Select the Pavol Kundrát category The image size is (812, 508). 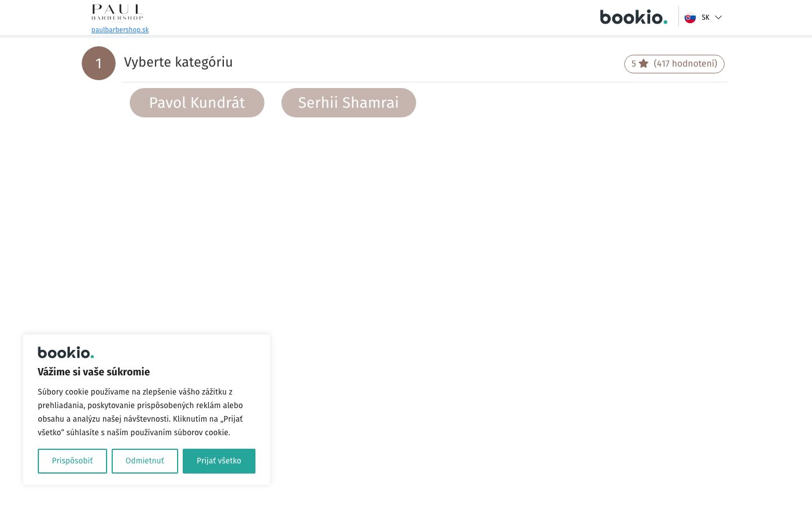pos(197,103)
